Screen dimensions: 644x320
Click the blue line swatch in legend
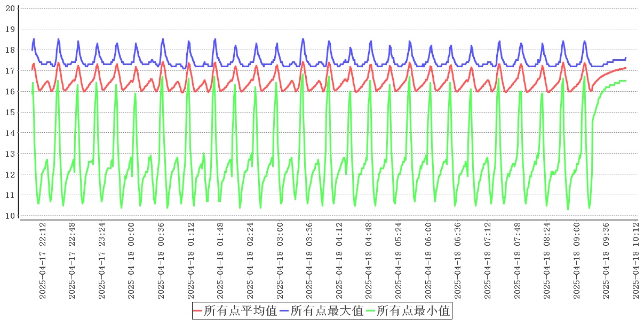[x=284, y=310]
